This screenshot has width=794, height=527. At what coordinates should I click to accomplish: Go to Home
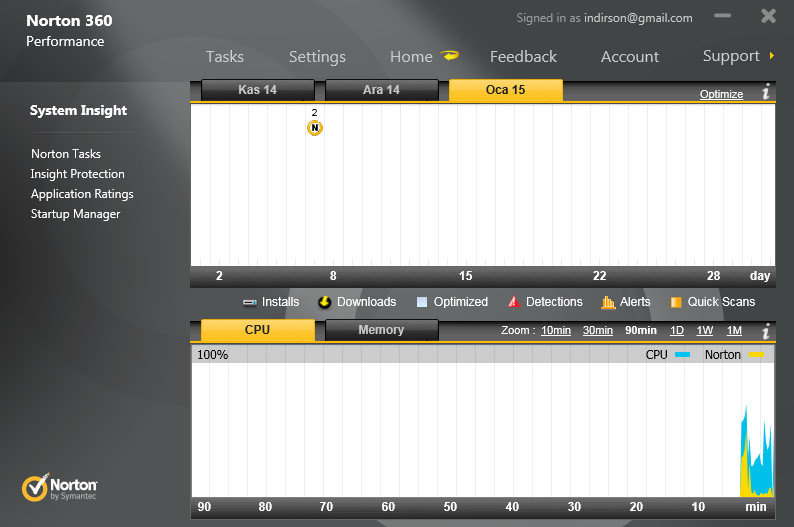[x=411, y=57]
